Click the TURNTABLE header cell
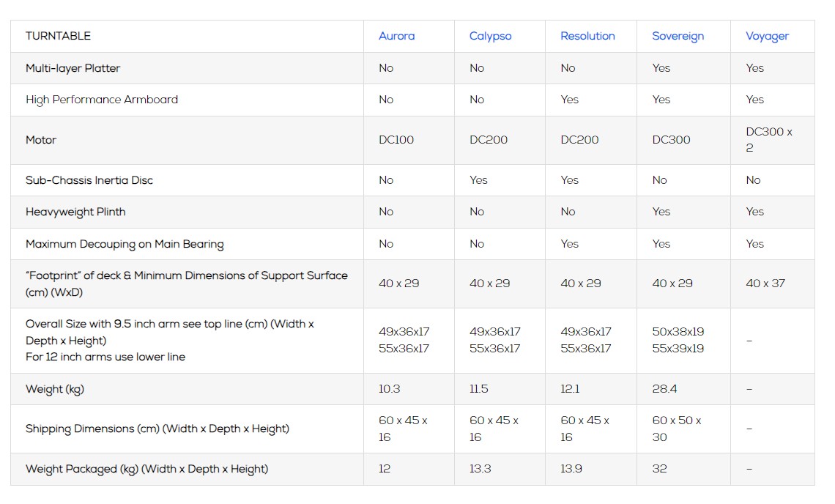The image size is (835, 504). pyautogui.click(x=187, y=36)
